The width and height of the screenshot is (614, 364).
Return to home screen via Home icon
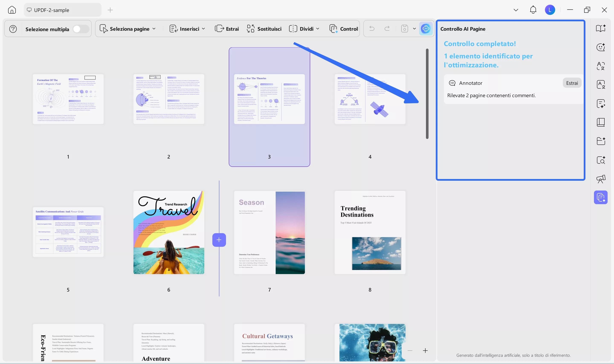click(x=12, y=10)
